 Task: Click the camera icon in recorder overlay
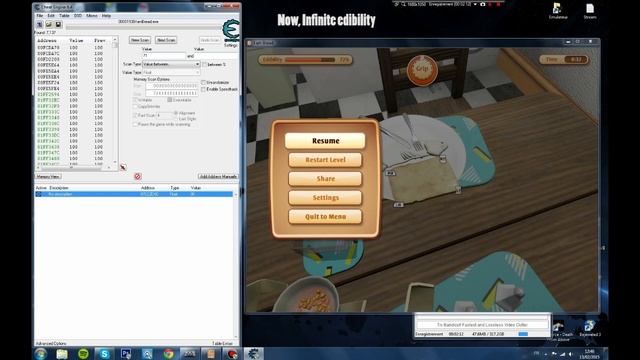click(482, 4)
